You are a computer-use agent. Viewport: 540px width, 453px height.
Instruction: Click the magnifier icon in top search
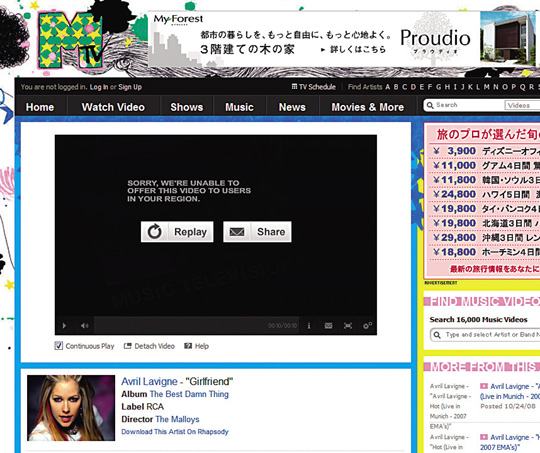tap(430, 105)
